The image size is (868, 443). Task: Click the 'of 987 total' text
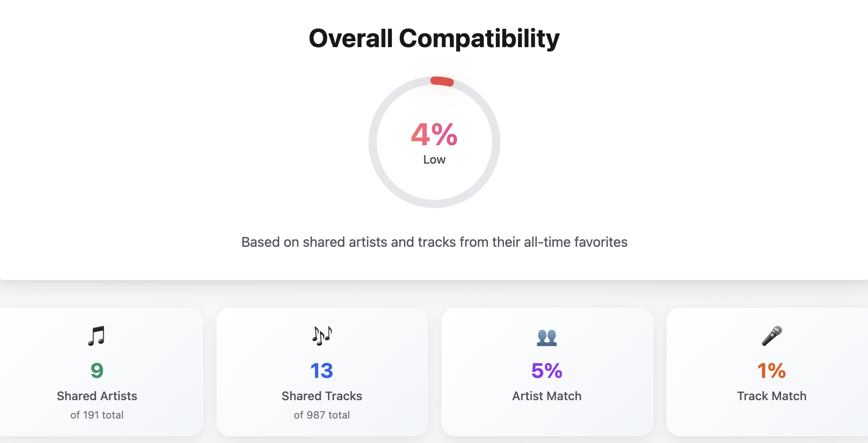click(322, 415)
